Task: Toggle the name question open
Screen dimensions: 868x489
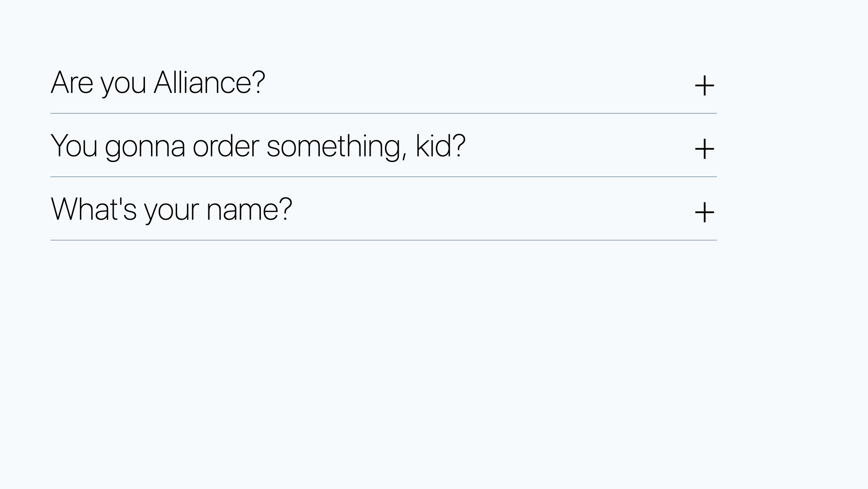Action: tap(704, 212)
